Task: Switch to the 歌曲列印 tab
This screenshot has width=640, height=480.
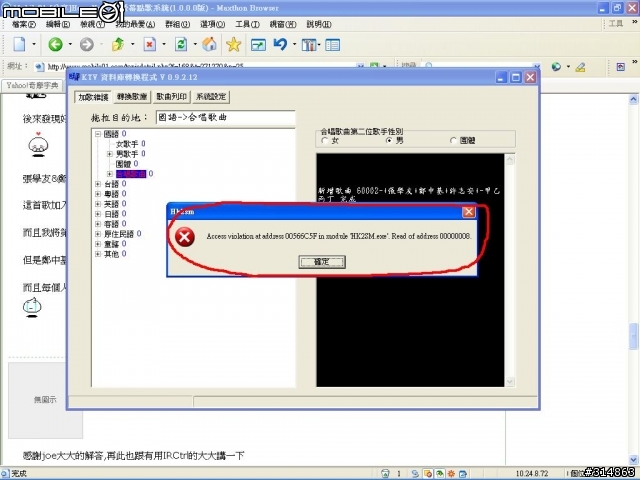Action: click(171, 97)
